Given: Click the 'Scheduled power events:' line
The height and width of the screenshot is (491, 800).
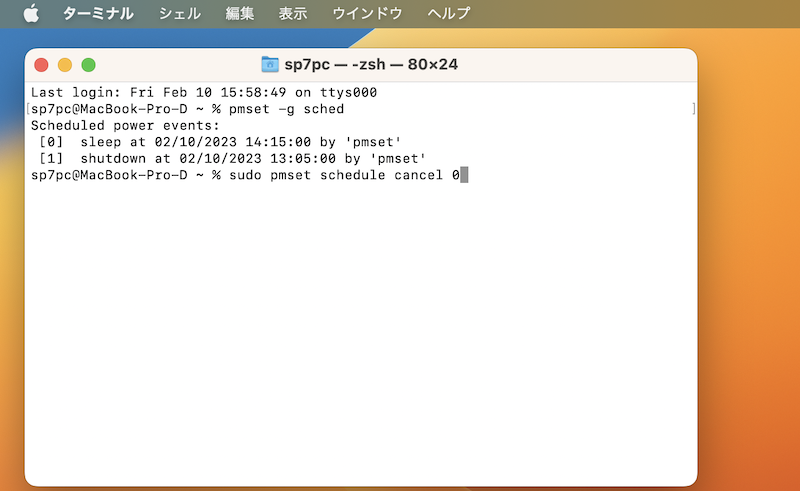Looking at the screenshot, I should (x=125, y=126).
